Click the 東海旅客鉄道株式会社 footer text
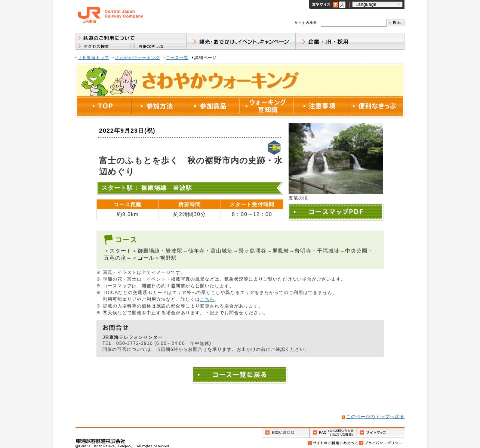 [x=101, y=441]
